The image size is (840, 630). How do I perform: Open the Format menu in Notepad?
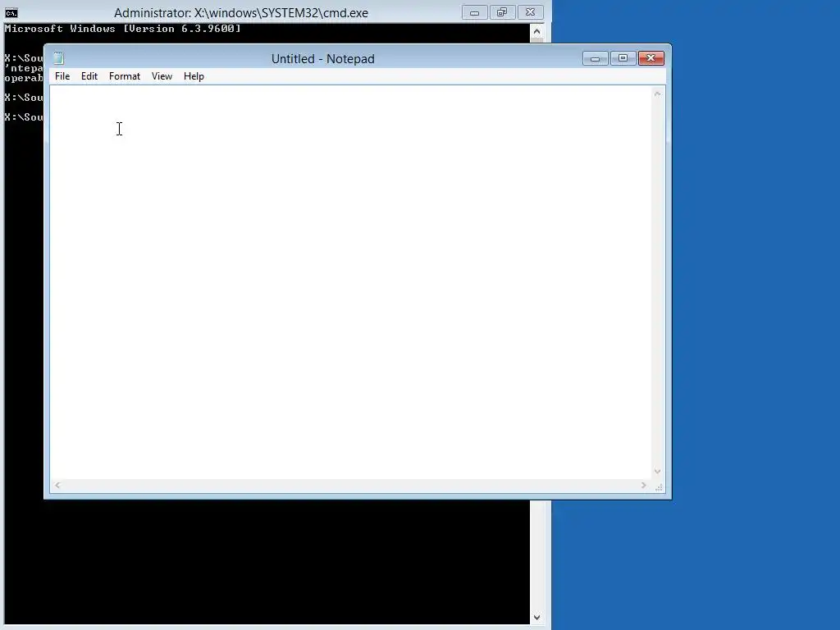pyautogui.click(x=125, y=76)
